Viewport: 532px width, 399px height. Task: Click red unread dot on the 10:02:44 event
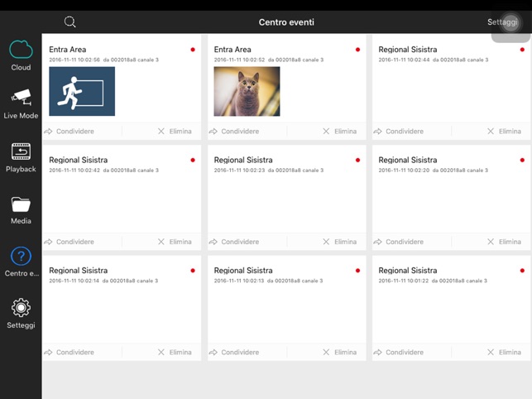(x=522, y=50)
